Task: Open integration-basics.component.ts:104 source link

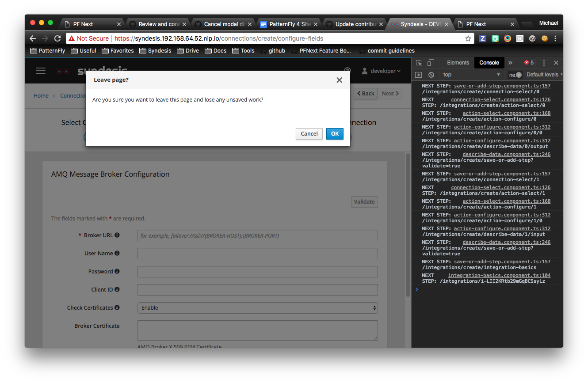Action: coord(500,276)
